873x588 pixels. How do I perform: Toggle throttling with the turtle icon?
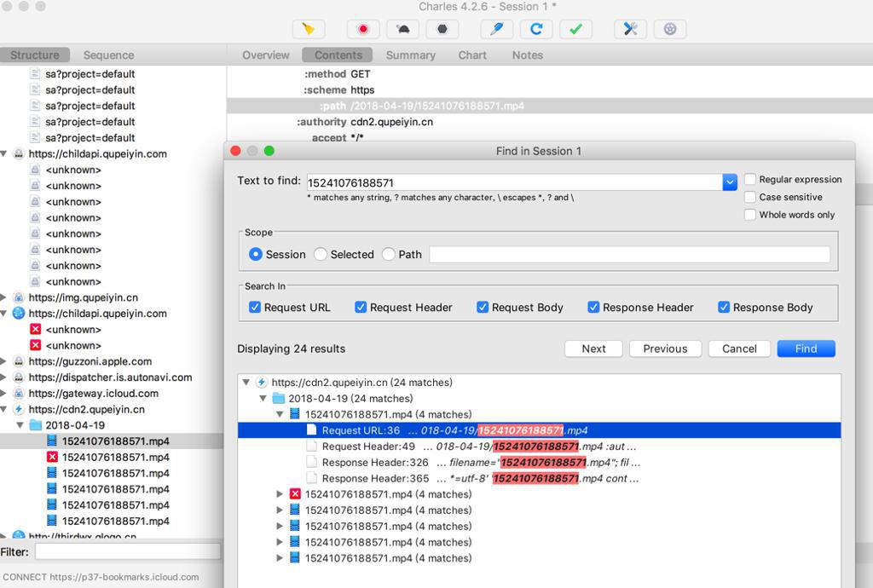(x=402, y=29)
